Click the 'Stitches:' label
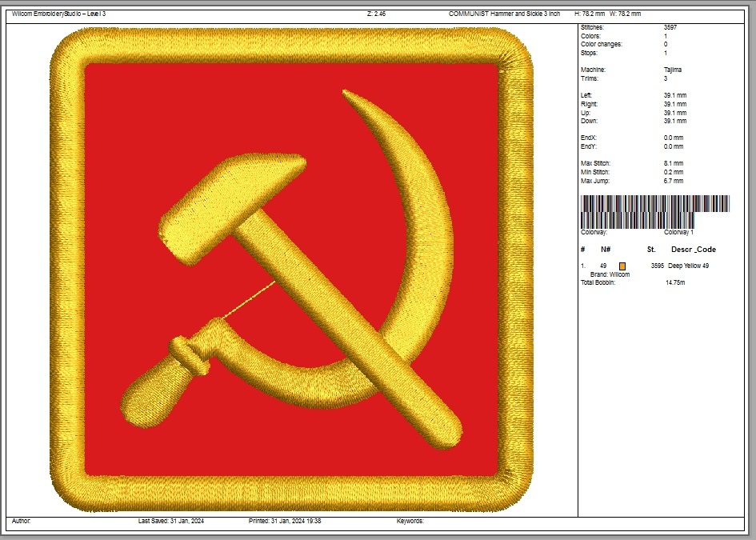The width and height of the screenshot is (756, 540). tap(592, 27)
